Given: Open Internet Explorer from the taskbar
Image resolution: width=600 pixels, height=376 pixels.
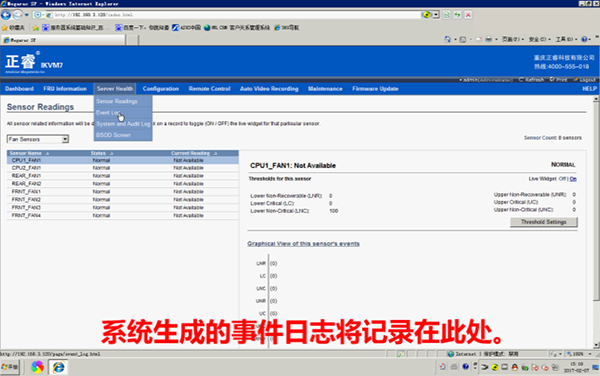Looking at the screenshot, I should pyautogui.click(x=58, y=367).
